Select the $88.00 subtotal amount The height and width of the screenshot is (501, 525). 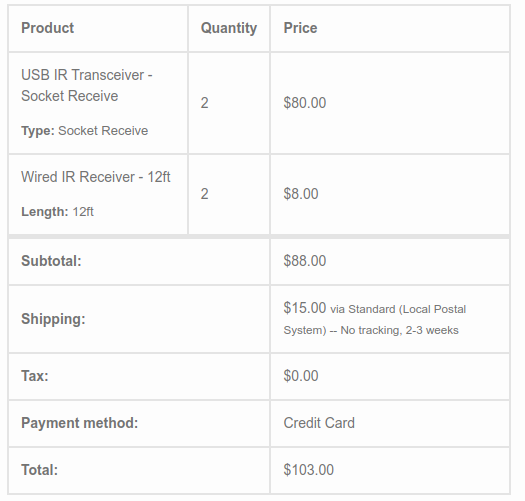click(x=305, y=261)
